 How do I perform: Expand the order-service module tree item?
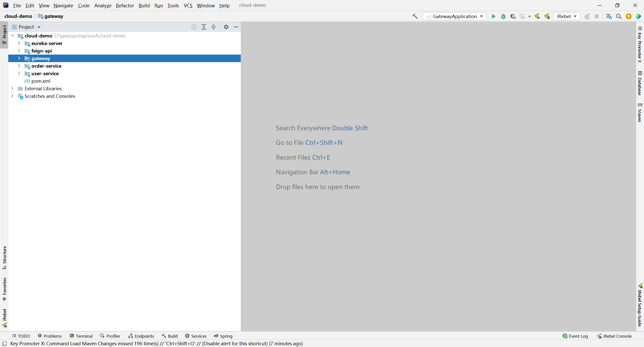click(x=19, y=66)
